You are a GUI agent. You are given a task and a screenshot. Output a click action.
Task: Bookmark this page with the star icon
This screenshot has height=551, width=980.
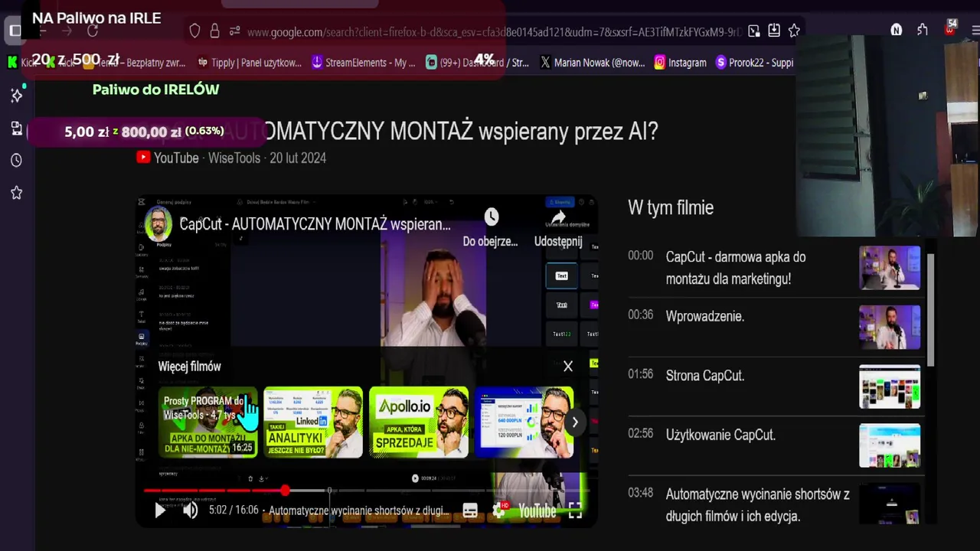[x=794, y=31]
